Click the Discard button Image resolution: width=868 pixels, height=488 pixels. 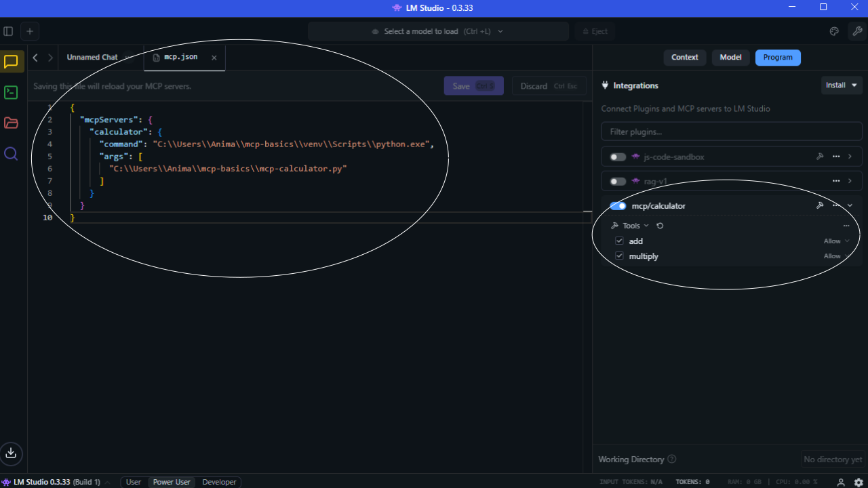pos(548,86)
